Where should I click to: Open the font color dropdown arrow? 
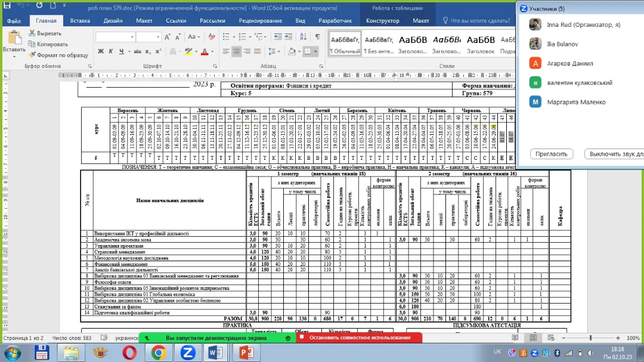[212, 52]
